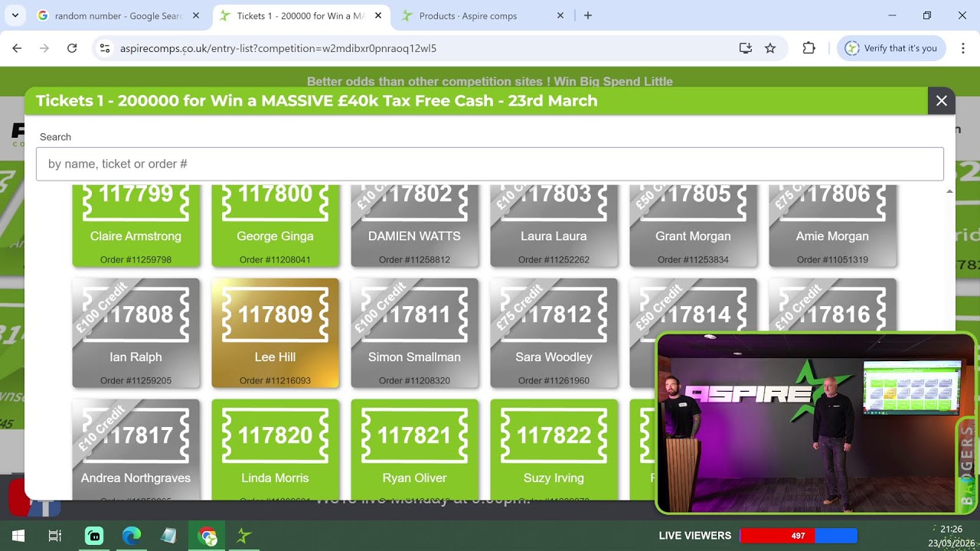Screen dimensions: 980x551
Task: Open the Chrome three-dot menu
Action: point(962,48)
